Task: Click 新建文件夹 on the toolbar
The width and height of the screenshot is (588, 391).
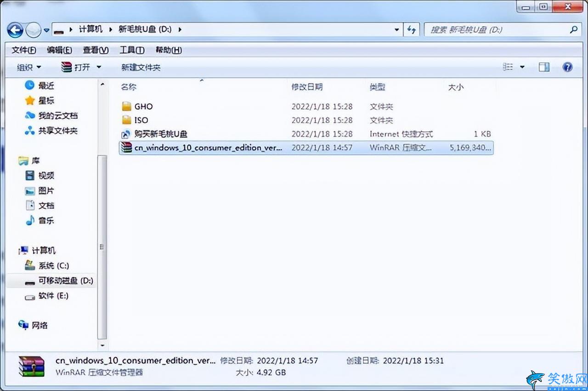Action: pyautogui.click(x=141, y=67)
